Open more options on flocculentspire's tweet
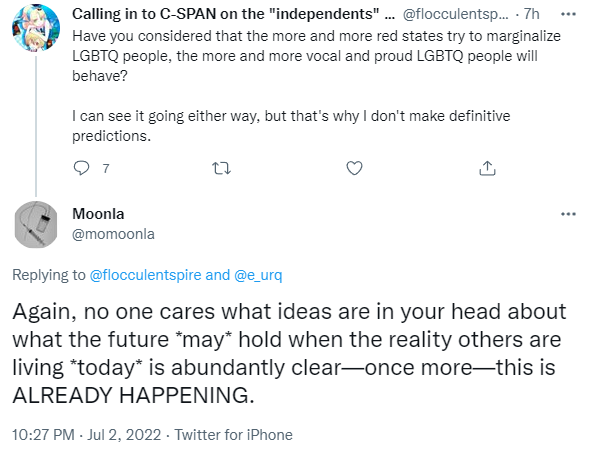The width and height of the screenshot is (590, 461). point(568,14)
